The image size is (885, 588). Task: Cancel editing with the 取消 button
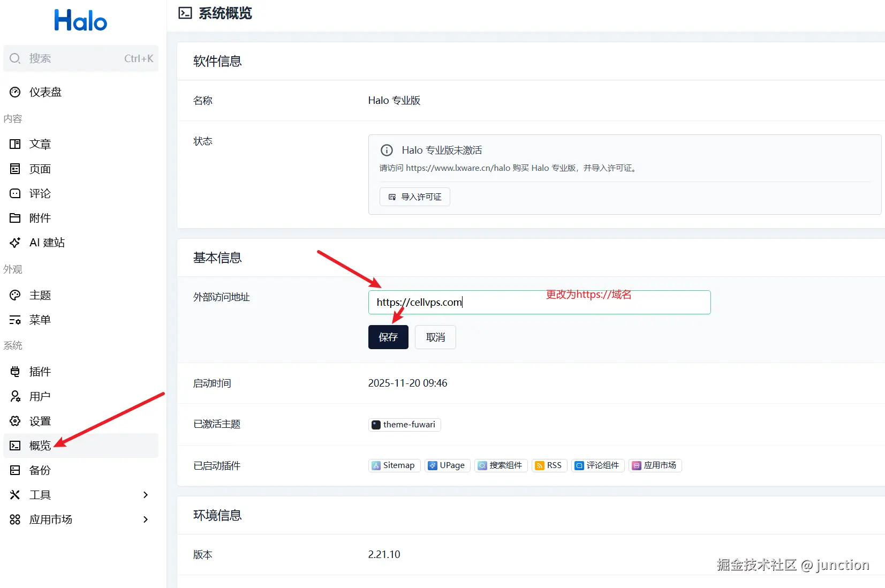coord(435,337)
